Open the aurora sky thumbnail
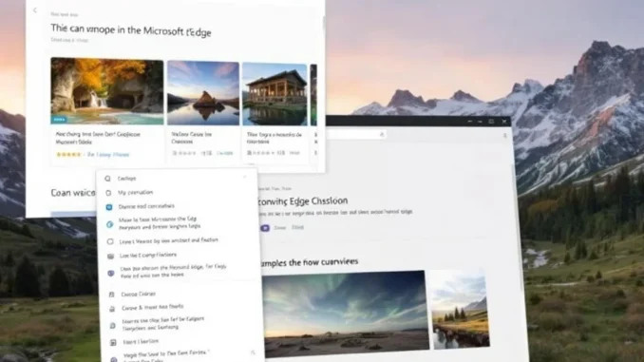 [345, 314]
